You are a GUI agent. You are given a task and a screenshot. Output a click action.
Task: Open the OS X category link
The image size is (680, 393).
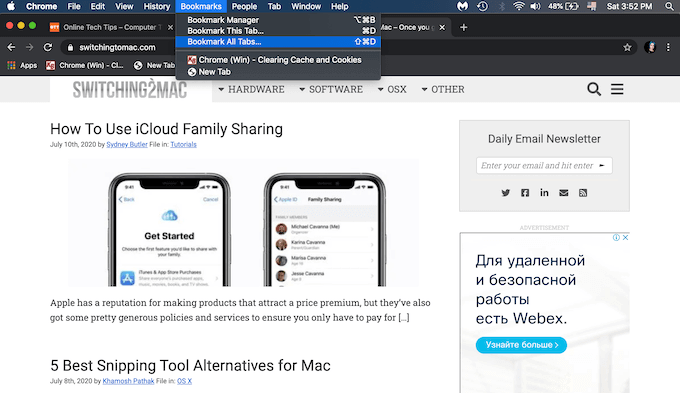[x=184, y=381]
